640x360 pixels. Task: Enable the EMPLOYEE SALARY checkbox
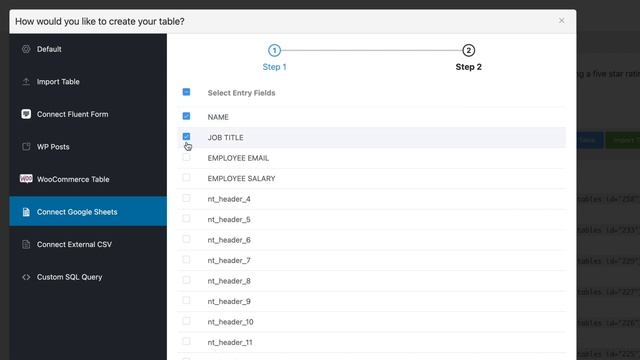[x=187, y=178]
